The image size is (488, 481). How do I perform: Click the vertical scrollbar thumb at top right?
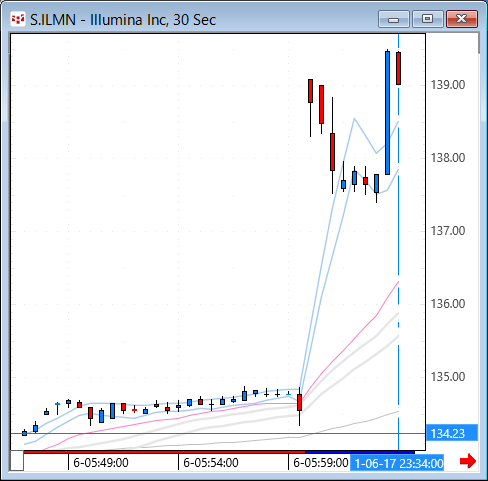click(x=479, y=43)
